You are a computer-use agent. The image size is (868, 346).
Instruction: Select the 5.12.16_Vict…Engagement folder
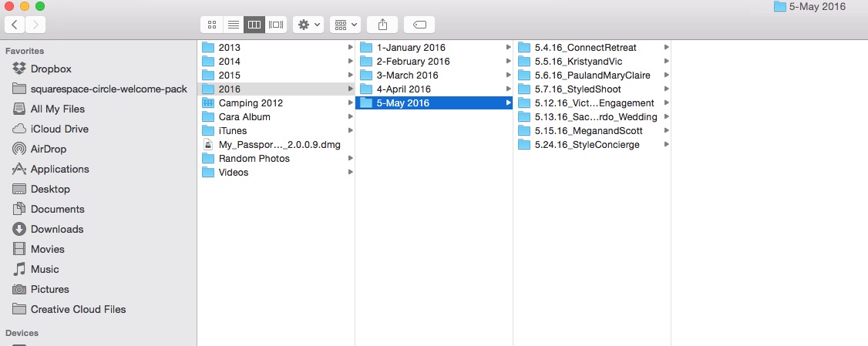(x=592, y=103)
